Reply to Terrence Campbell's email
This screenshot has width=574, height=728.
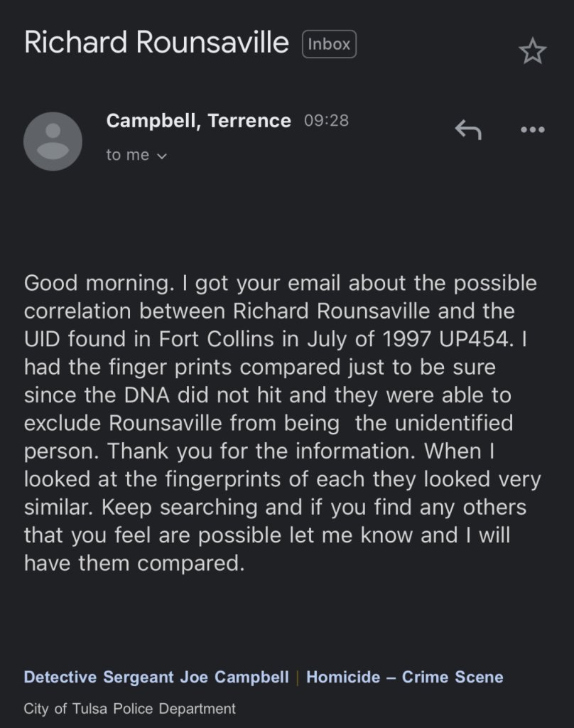(x=468, y=129)
